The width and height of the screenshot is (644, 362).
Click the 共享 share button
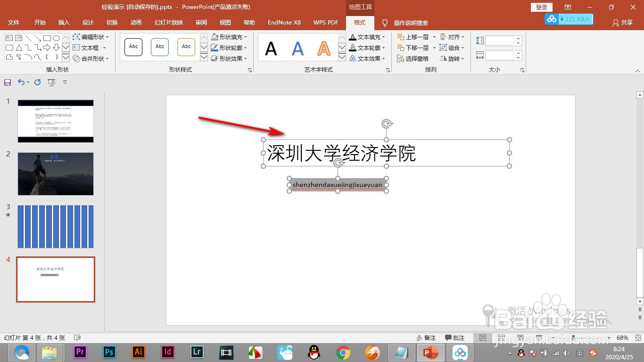pyautogui.click(x=622, y=23)
